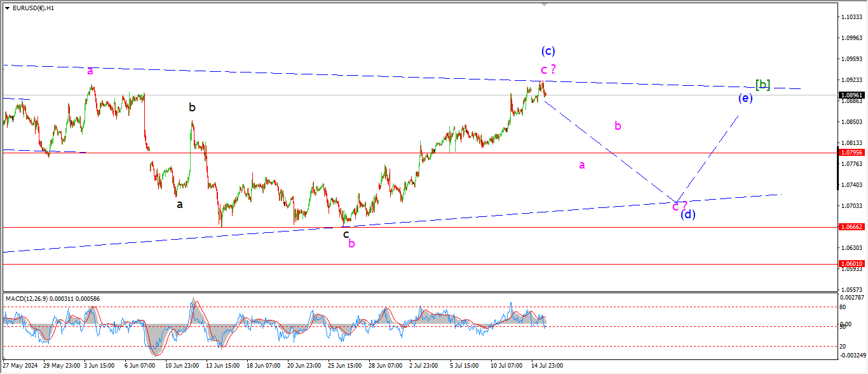Select the magenta 'b' label under the low
Viewport: 868px width, 374px height.
[x=351, y=243]
